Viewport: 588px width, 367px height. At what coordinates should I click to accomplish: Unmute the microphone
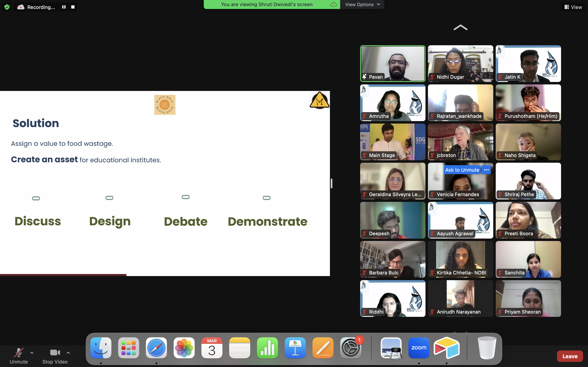[19, 355]
